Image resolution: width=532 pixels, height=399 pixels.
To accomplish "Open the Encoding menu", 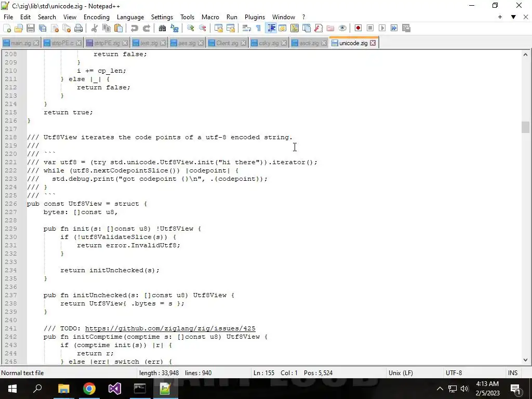I will [x=97, y=17].
